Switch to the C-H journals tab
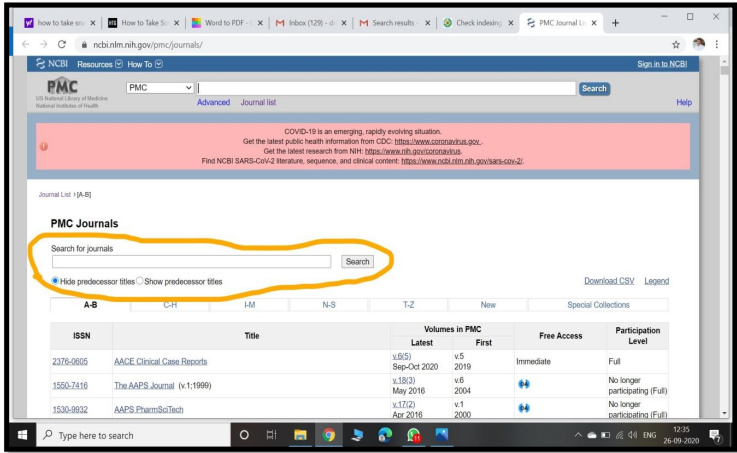737x453 pixels. 172,304
